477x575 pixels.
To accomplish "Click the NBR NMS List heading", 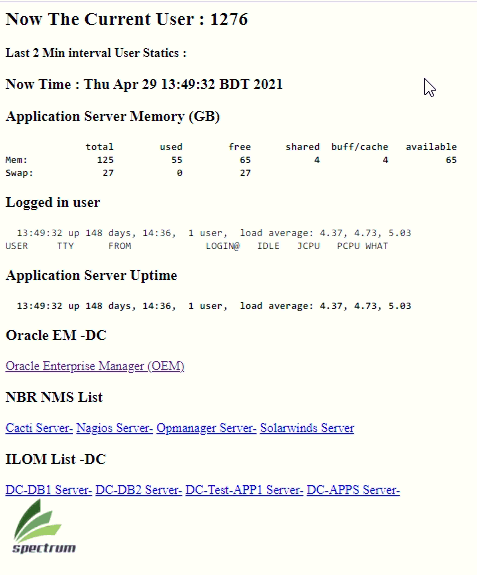I will coord(54,397).
